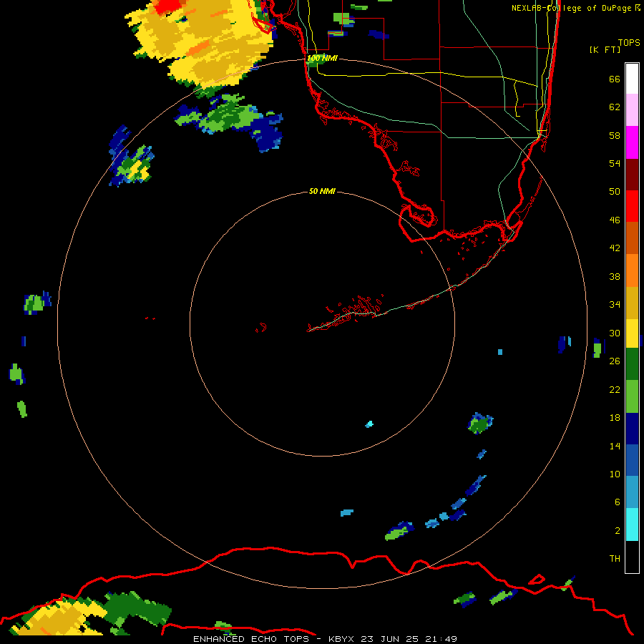Click the 'NEXLAB-College of DuPage' credit text
644x644 pixels.
pyautogui.click(x=571, y=8)
